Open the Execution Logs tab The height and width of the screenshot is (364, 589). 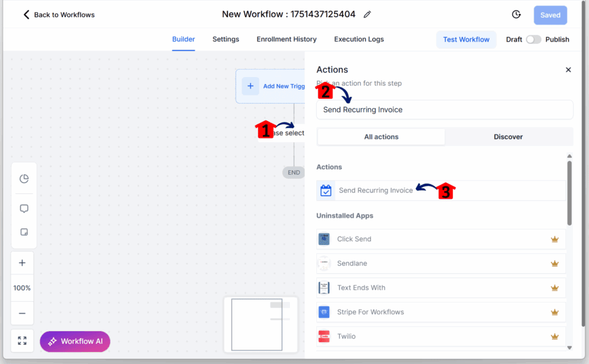pos(359,39)
